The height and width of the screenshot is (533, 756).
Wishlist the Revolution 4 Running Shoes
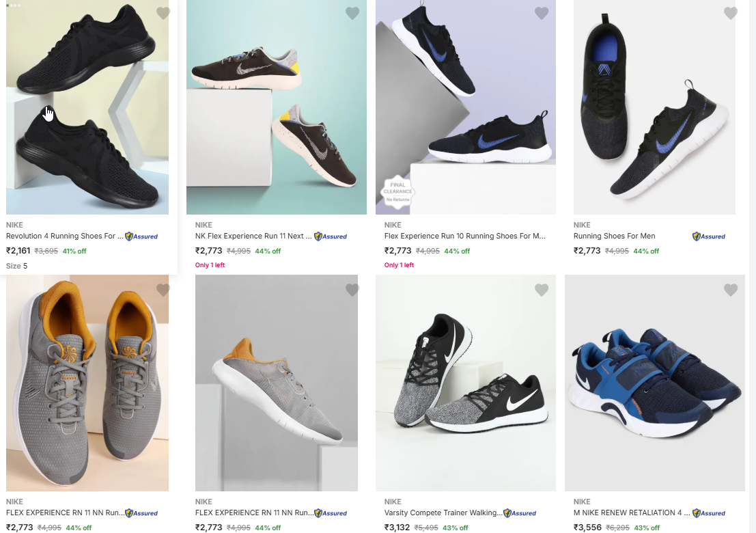pyautogui.click(x=163, y=13)
